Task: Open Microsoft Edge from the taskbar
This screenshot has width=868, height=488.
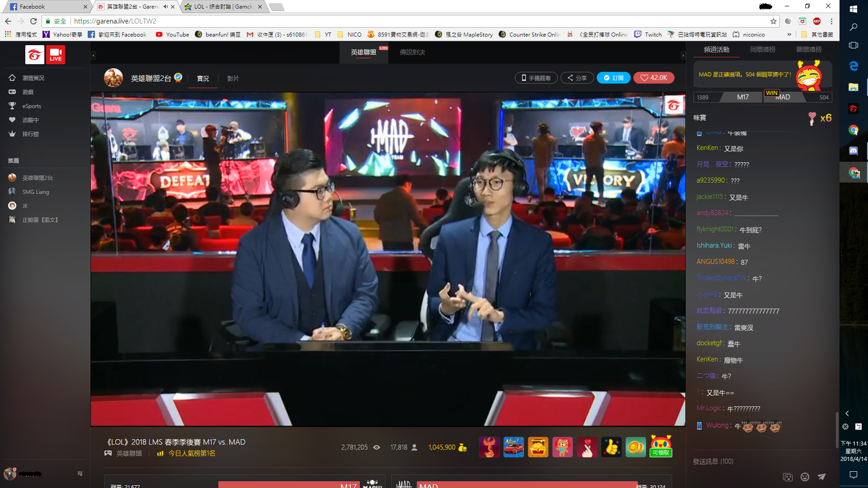Action: click(x=854, y=66)
